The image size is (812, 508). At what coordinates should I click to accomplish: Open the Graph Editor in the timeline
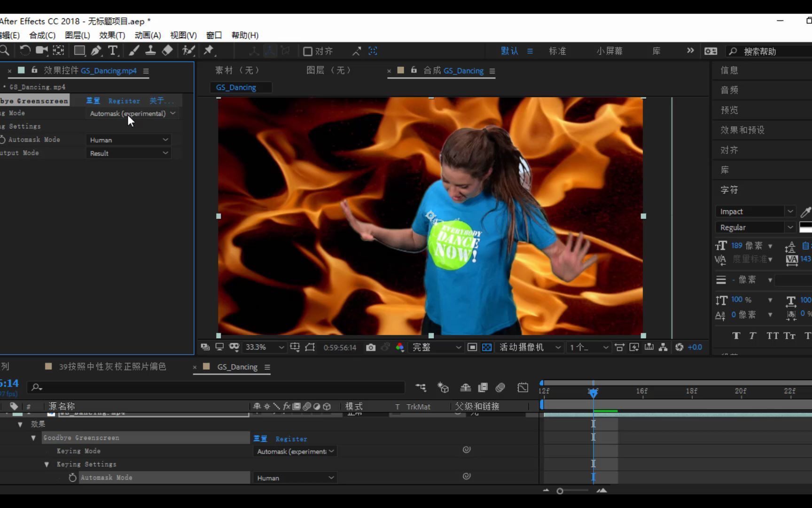[x=523, y=387]
